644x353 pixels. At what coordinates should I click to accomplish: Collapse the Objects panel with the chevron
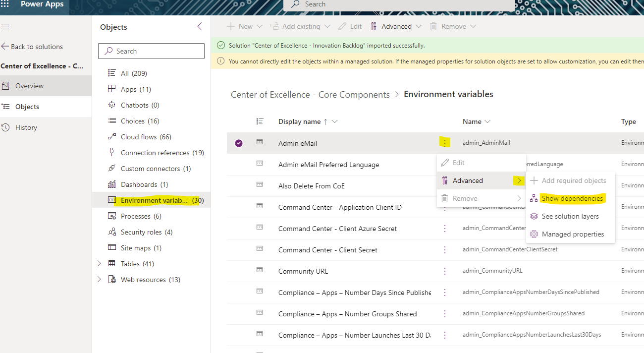(200, 26)
